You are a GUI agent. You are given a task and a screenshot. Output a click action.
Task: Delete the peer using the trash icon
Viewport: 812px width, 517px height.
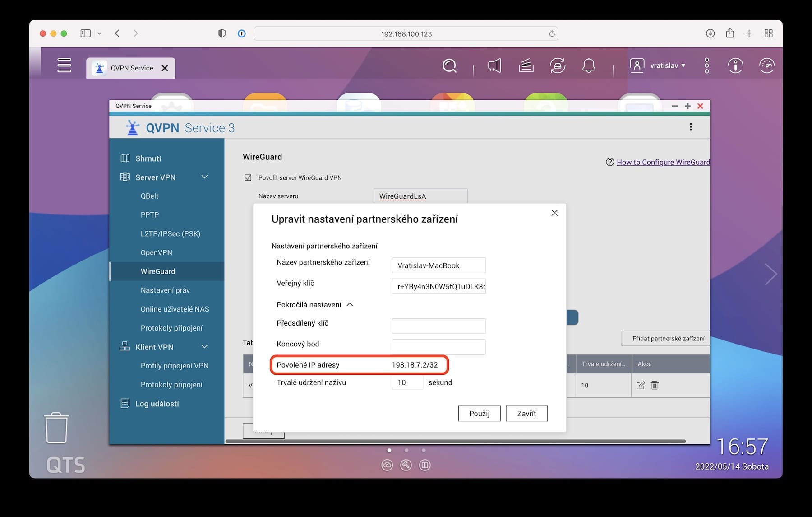coord(655,385)
